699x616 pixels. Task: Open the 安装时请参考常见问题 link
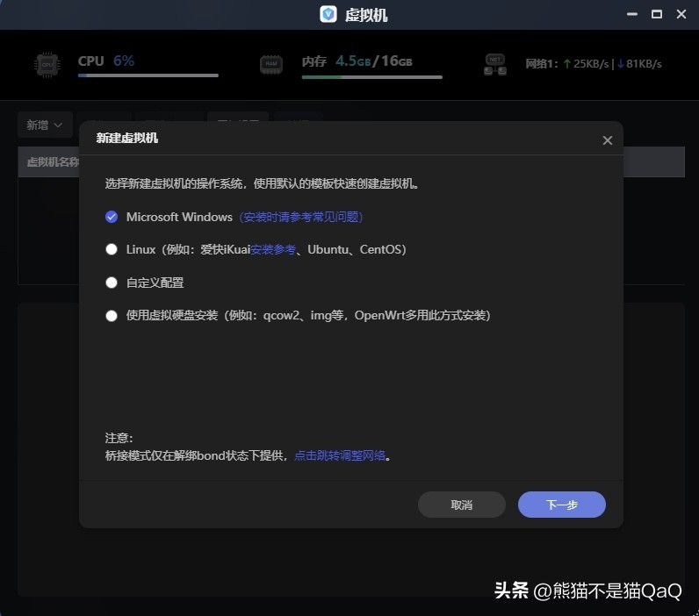(301, 217)
